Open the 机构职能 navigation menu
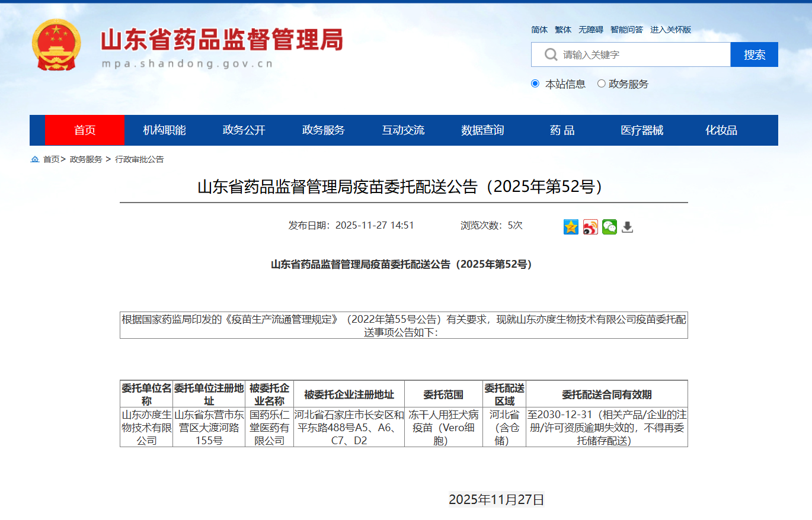 164,130
